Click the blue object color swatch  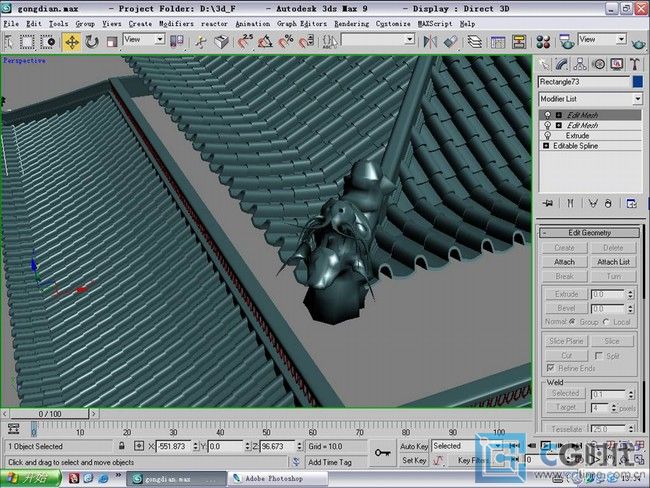[x=638, y=82]
